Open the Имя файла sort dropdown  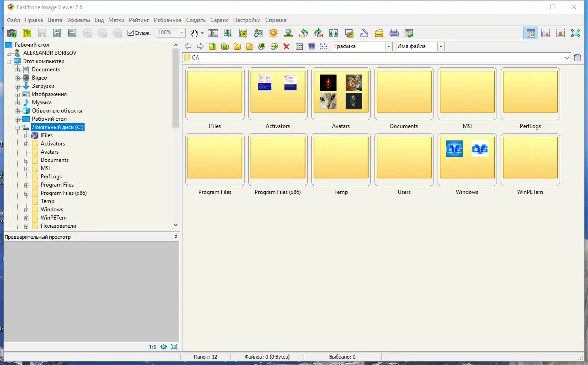click(441, 46)
